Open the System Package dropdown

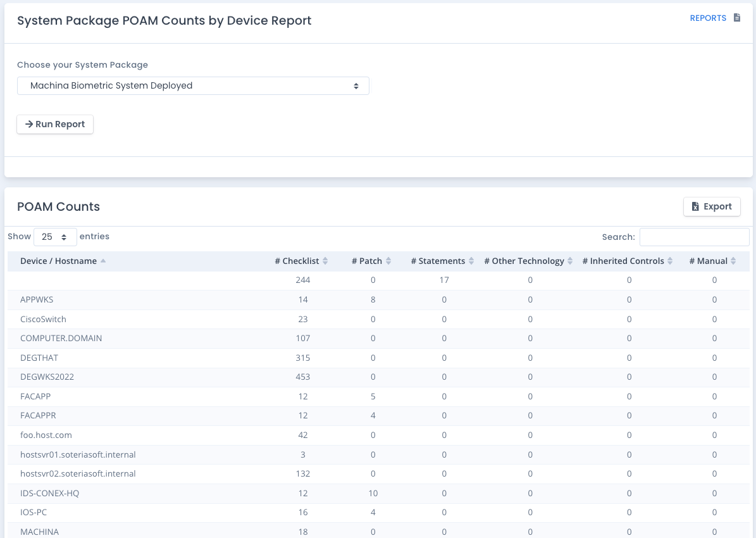[x=193, y=86]
